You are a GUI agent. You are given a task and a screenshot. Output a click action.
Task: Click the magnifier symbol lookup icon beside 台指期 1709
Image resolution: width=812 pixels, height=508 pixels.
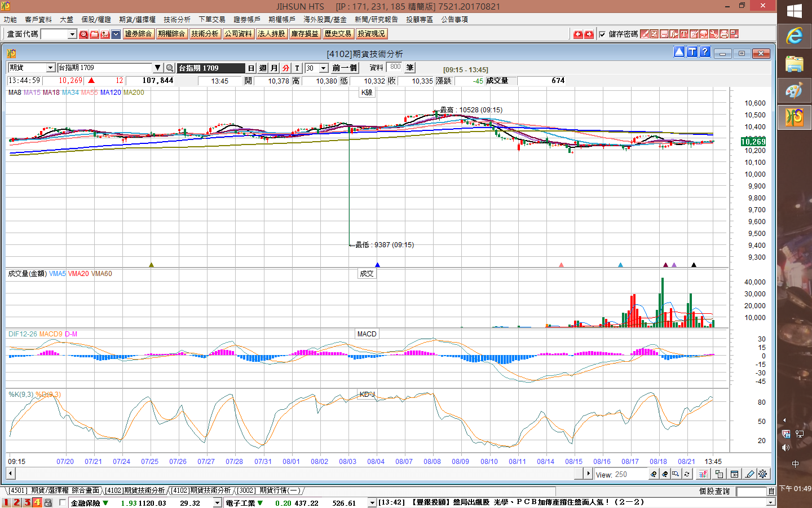click(x=169, y=68)
